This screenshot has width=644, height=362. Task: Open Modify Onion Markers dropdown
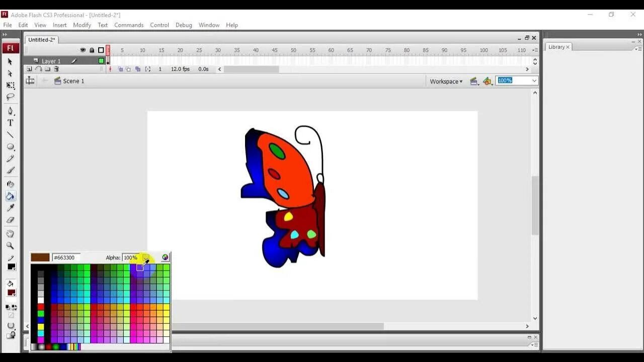(x=147, y=69)
